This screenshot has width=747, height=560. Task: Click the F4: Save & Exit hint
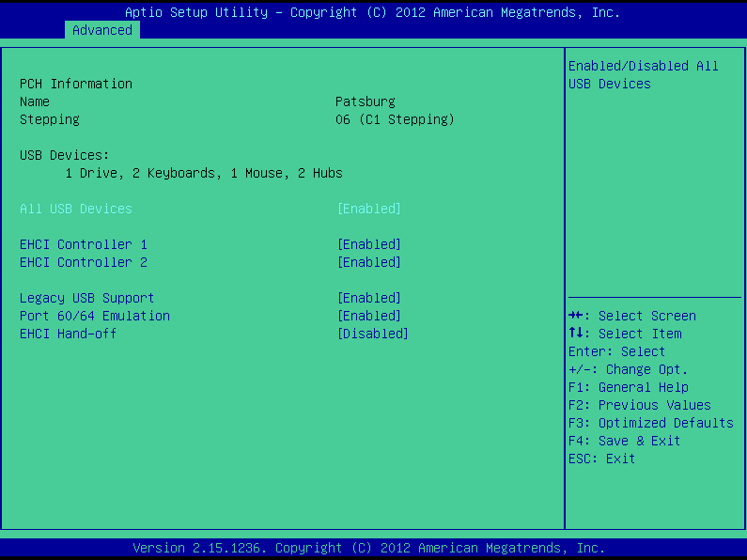(624, 441)
